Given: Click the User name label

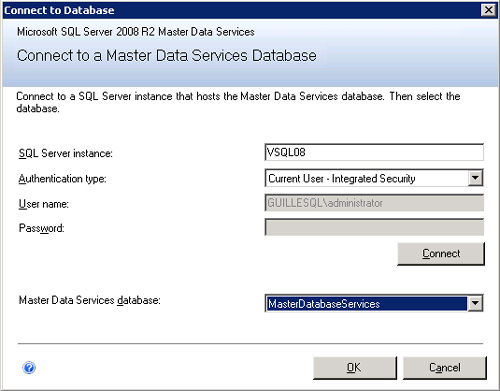Looking at the screenshot, I should [x=44, y=204].
